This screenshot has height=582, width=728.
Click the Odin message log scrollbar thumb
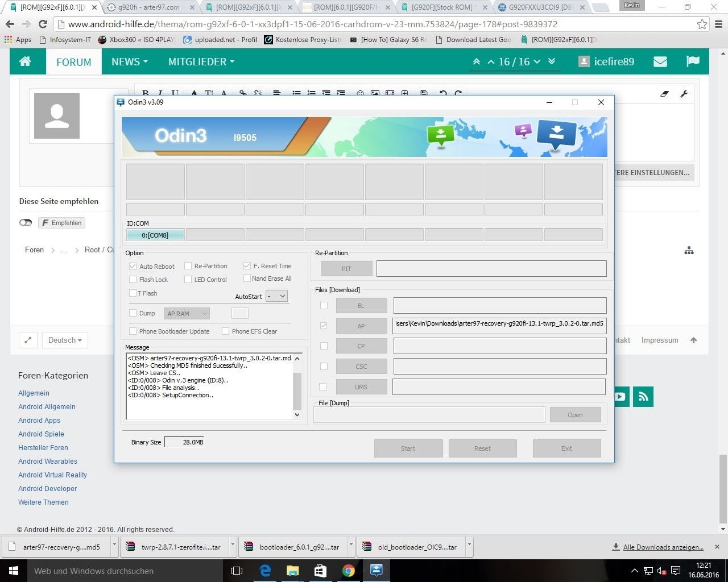(x=297, y=391)
